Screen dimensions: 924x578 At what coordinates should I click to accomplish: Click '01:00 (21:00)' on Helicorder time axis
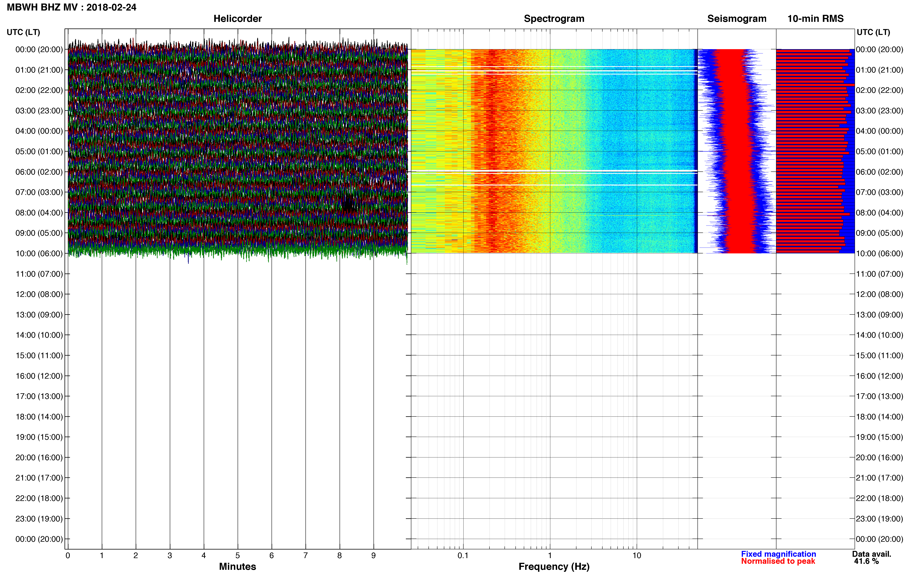click(39, 70)
